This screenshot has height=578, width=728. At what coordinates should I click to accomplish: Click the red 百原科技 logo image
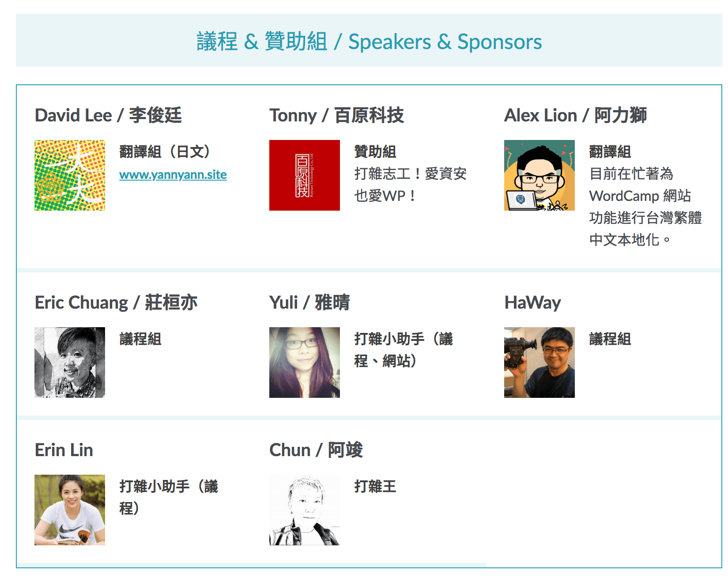tap(305, 175)
